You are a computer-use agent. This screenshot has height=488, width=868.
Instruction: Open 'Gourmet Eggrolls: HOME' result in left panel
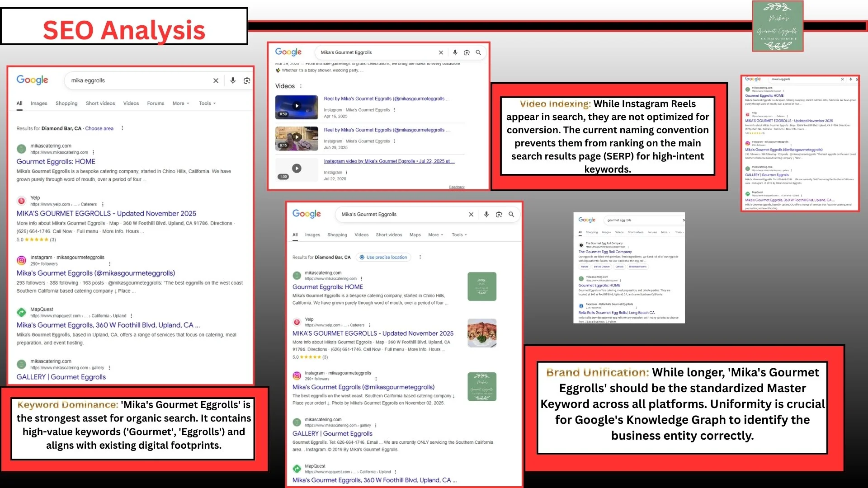(x=56, y=162)
